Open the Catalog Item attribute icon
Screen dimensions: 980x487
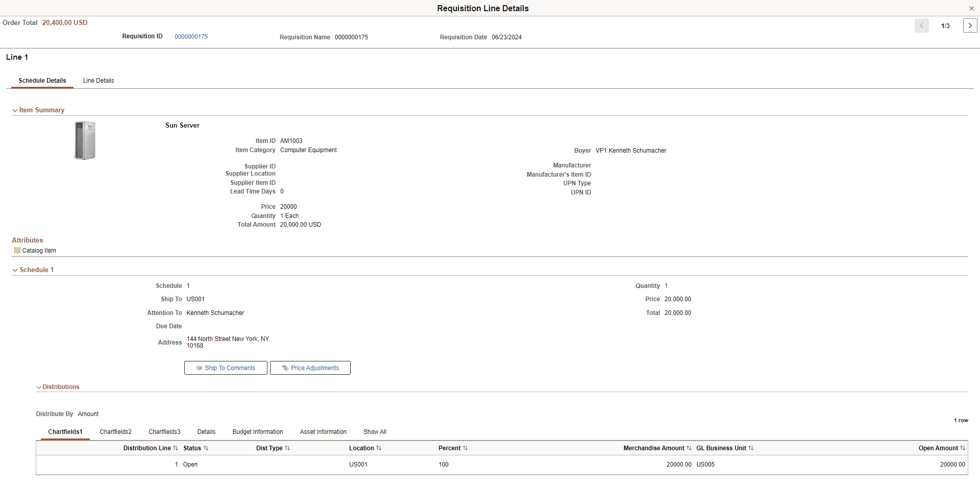click(x=18, y=250)
